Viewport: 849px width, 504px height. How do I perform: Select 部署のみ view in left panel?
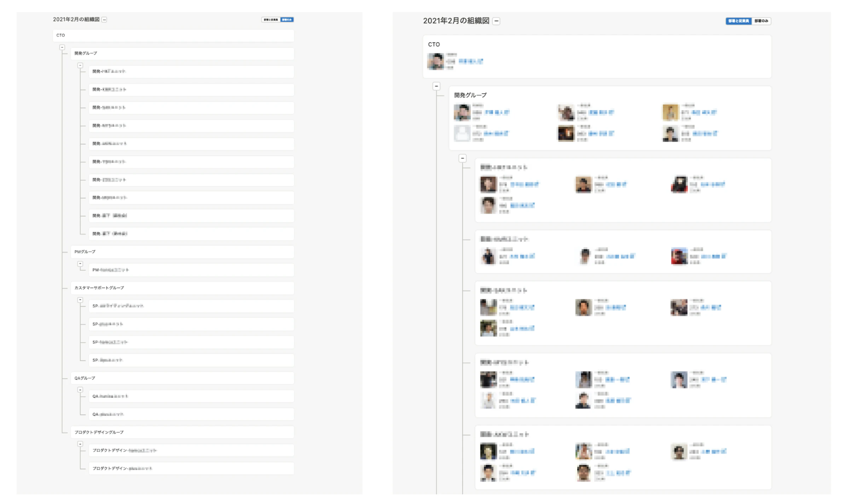[287, 20]
